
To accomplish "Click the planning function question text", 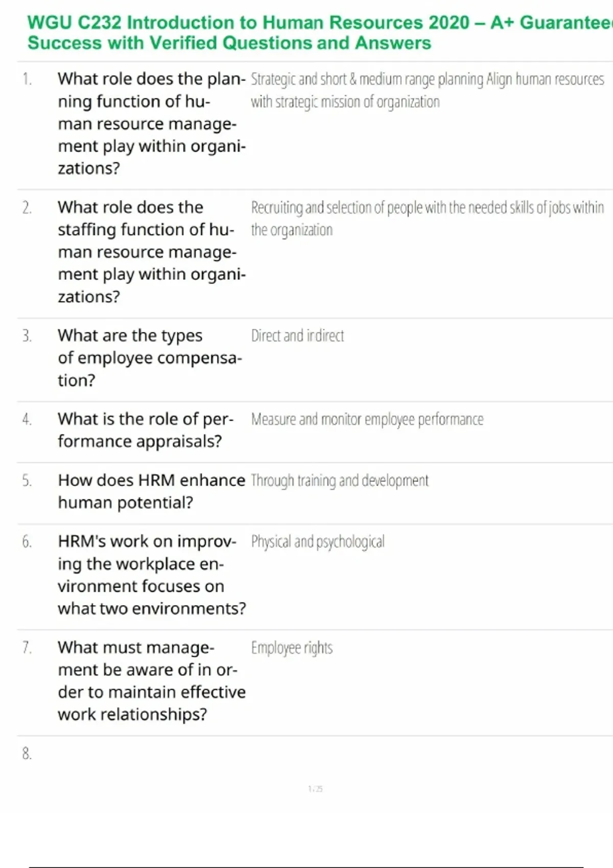I will [x=152, y=123].
